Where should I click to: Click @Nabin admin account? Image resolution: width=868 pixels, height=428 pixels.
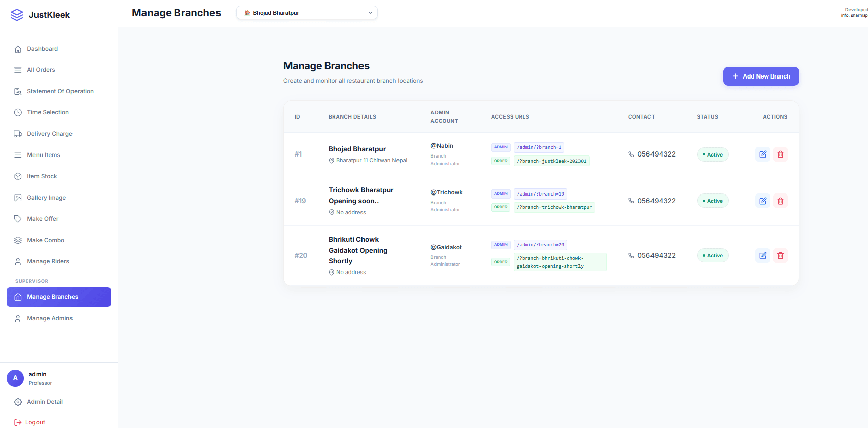point(442,146)
